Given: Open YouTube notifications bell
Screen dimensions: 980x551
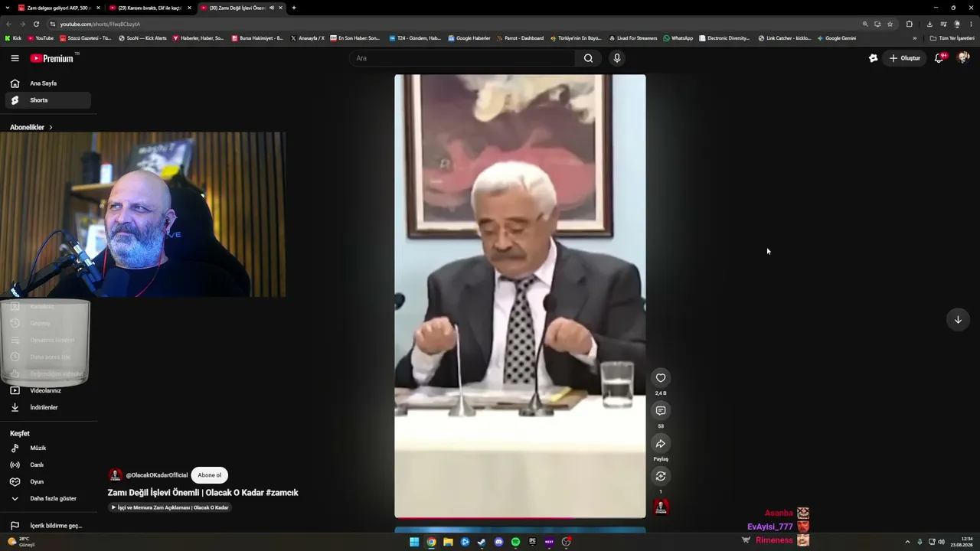Looking at the screenshot, I should pos(939,58).
